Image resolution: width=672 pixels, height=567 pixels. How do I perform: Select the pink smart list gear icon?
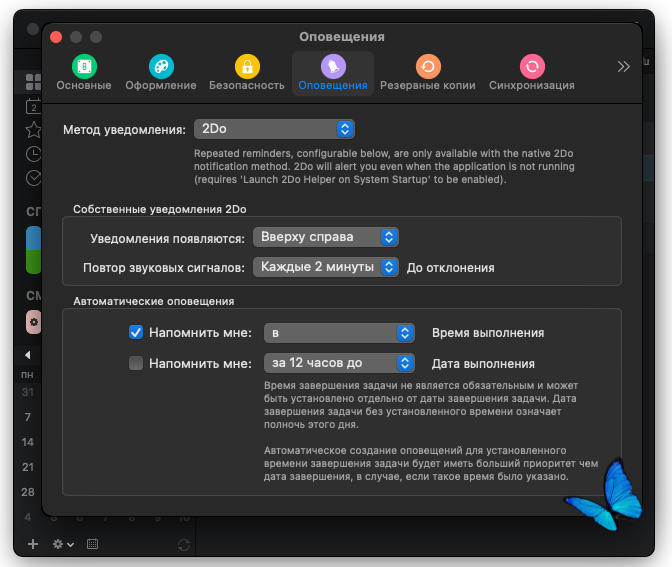click(34, 322)
